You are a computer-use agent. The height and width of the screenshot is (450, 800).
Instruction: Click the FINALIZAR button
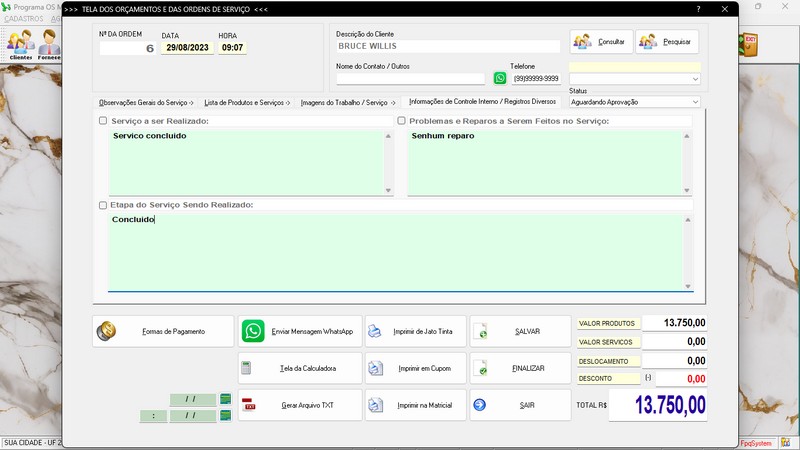pos(516,368)
